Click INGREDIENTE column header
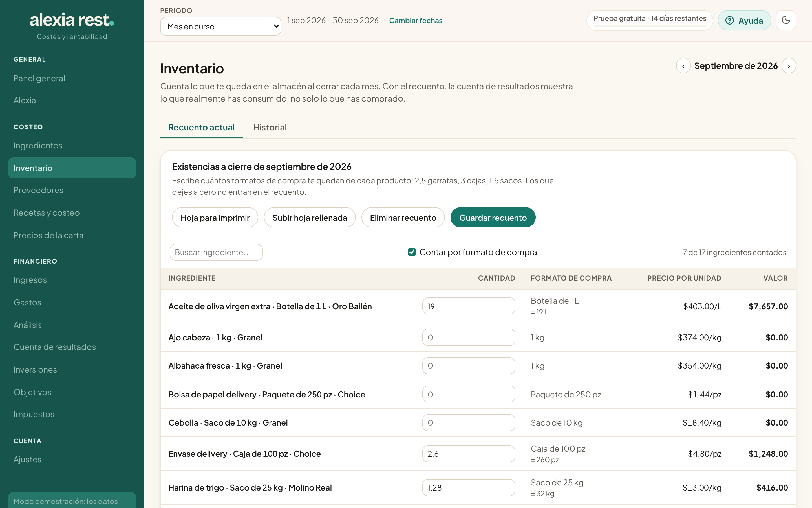Screen dimensions: 812x508 coord(192,278)
